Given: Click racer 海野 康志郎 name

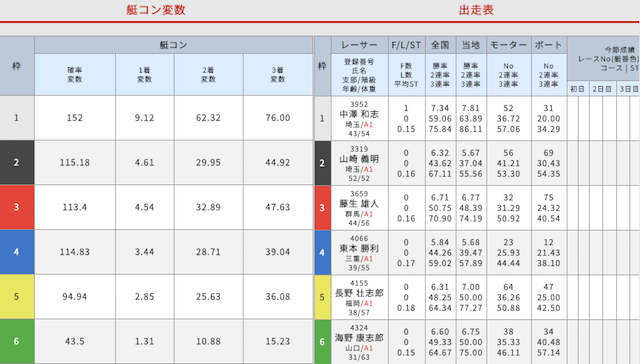Looking at the screenshot, I should 359,338.
